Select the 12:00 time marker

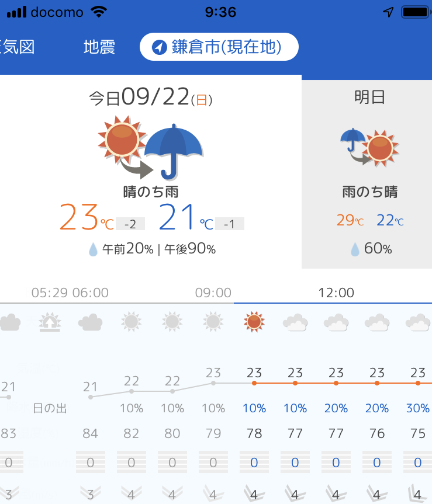click(336, 293)
